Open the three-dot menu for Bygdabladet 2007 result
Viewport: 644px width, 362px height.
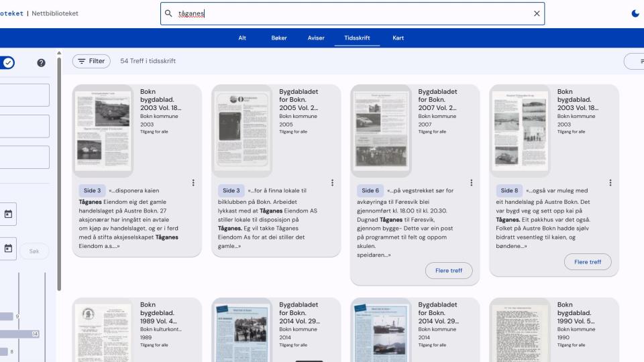pyautogui.click(x=472, y=182)
